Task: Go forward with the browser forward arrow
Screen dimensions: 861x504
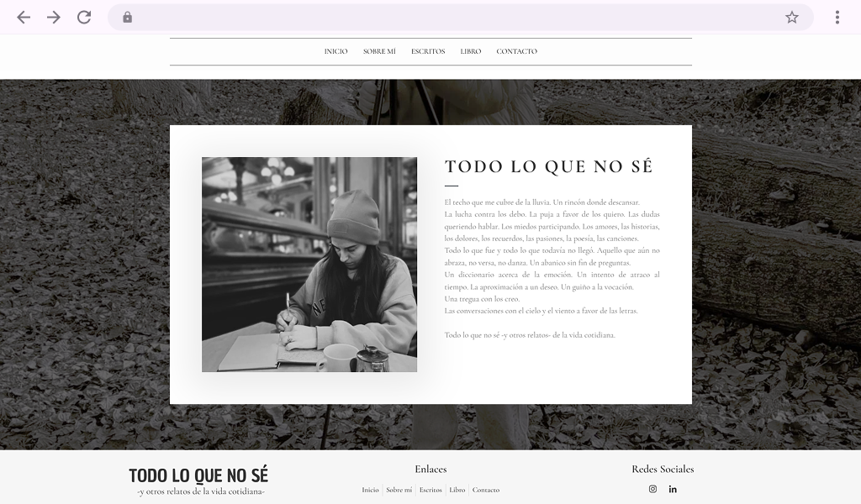Action: pyautogui.click(x=54, y=16)
